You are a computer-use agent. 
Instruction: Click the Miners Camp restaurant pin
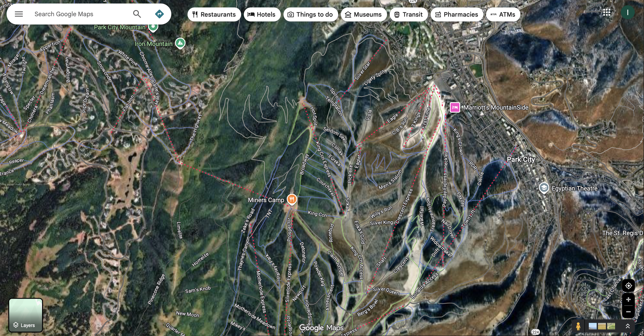292,199
